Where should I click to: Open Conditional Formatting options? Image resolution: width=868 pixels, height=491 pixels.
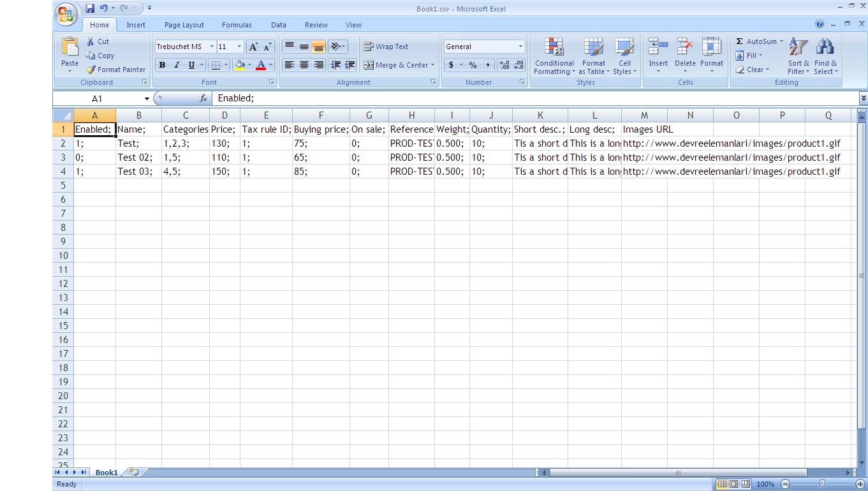click(554, 56)
